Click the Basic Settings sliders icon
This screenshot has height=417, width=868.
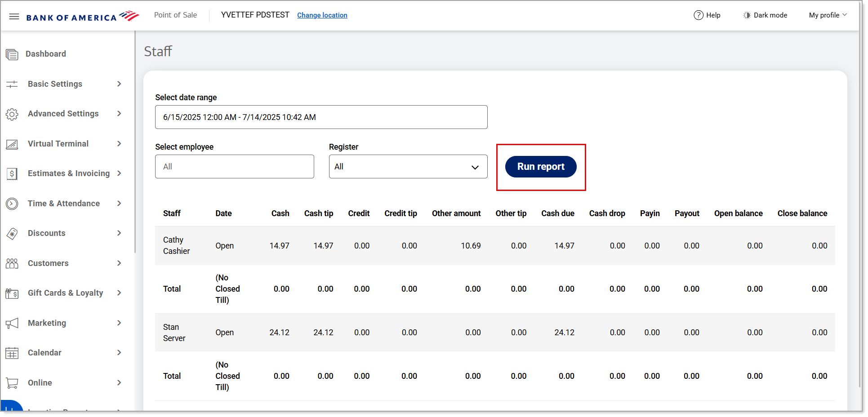[12, 84]
